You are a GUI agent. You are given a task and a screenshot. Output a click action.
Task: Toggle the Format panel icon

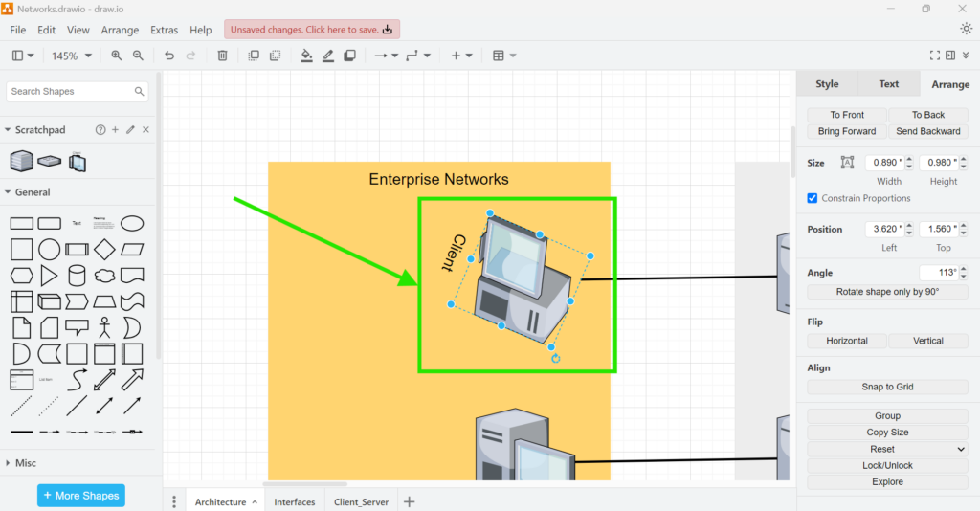click(950, 56)
